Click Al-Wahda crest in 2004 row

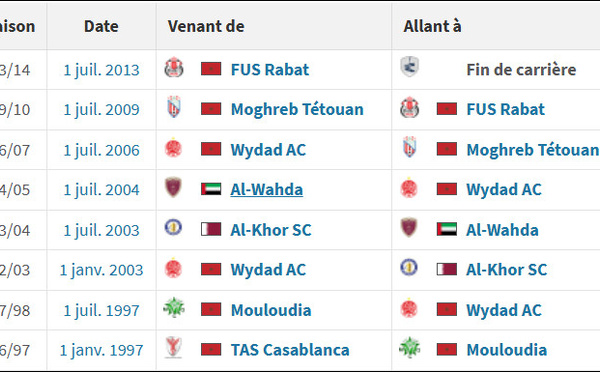173,187
